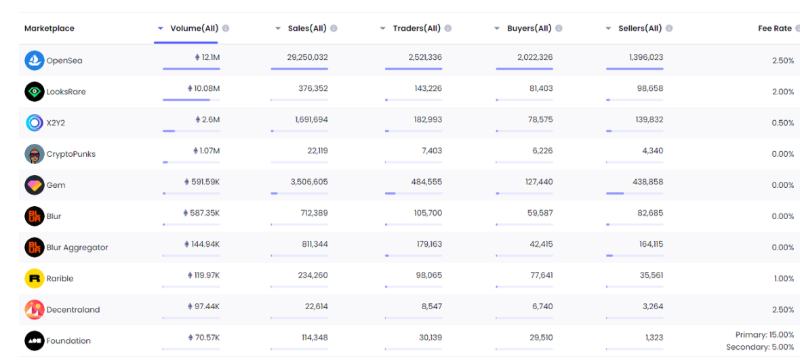Image resolution: width=808 pixels, height=362 pixels.
Task: Click the Decentraland logo icon
Action: tap(35, 309)
